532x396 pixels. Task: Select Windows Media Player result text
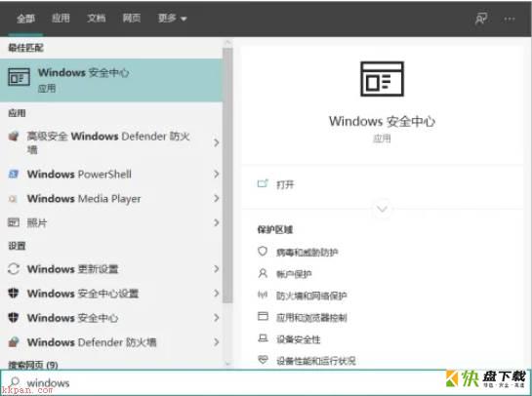84,199
